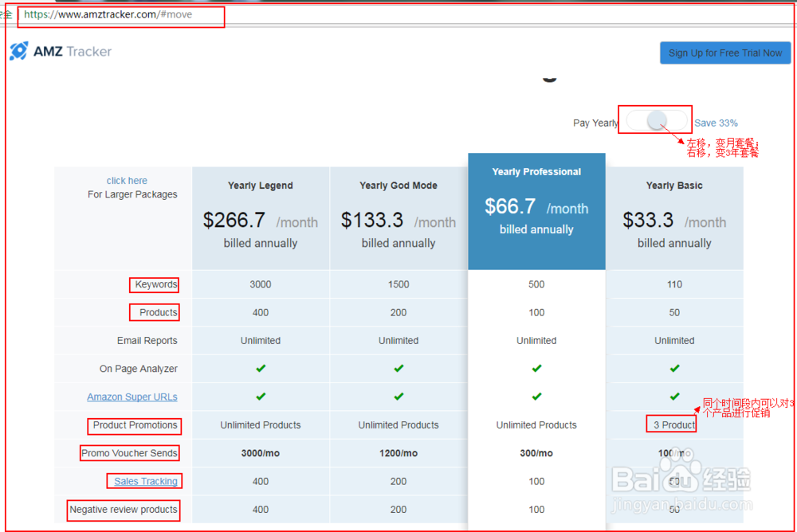This screenshot has width=797, height=532.
Task: Click the Products 400 cell under Yearly Legend
Action: point(261,312)
